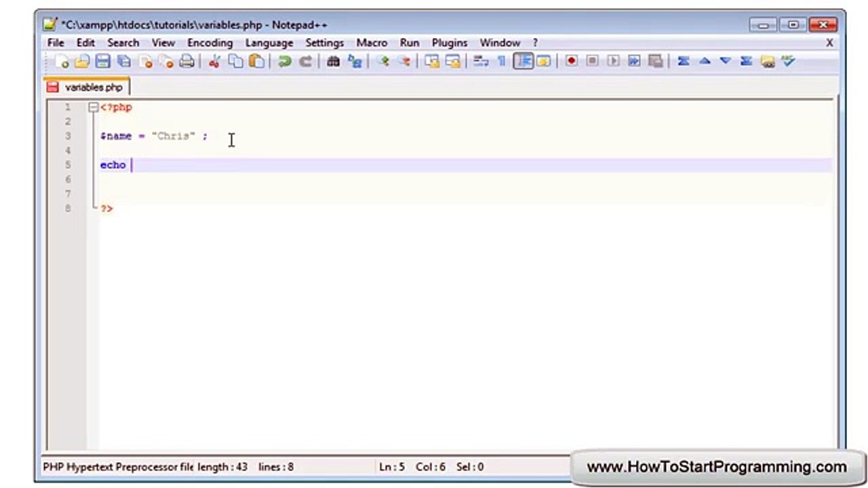This screenshot has width=868, height=488.
Task: Close document with menu bar X
Action: (829, 43)
